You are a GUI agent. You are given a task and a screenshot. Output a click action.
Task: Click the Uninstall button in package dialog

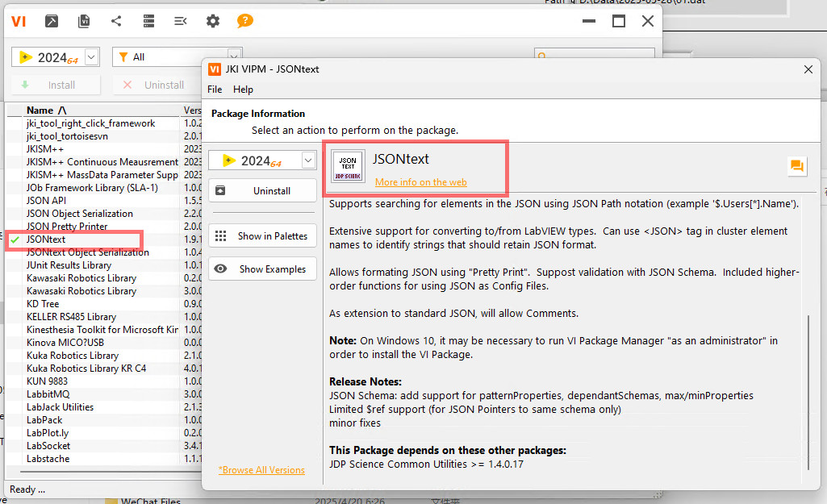coord(262,191)
